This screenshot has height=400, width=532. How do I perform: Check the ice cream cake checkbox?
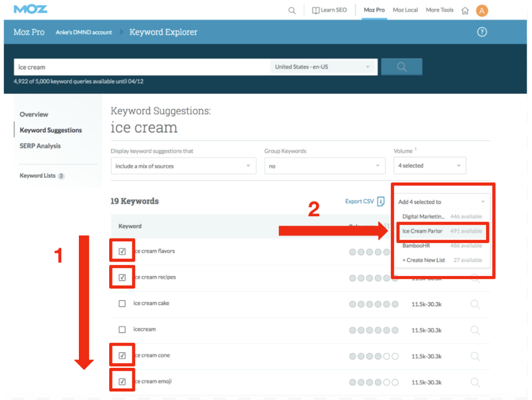coord(122,304)
